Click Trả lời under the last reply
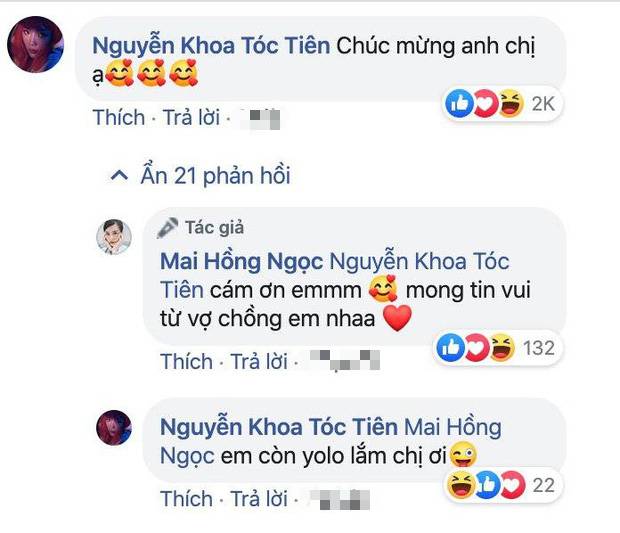Image resolution: width=620 pixels, height=533 pixels. click(x=258, y=498)
